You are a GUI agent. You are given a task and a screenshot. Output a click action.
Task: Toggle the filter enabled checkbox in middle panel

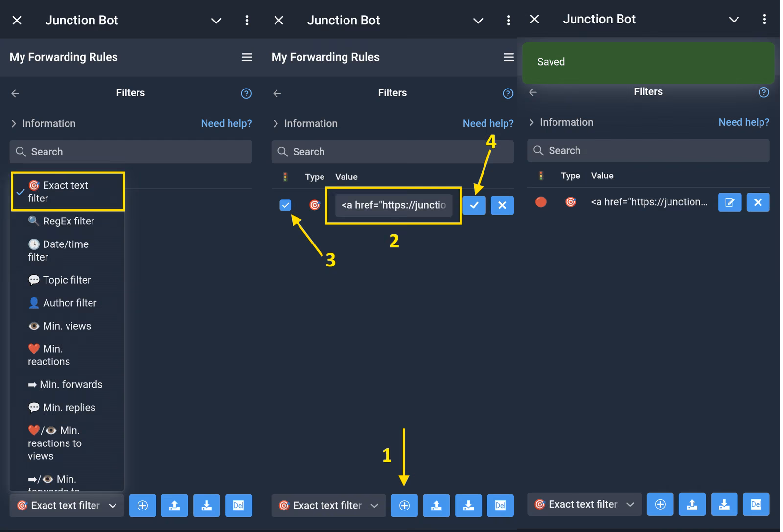pos(285,205)
